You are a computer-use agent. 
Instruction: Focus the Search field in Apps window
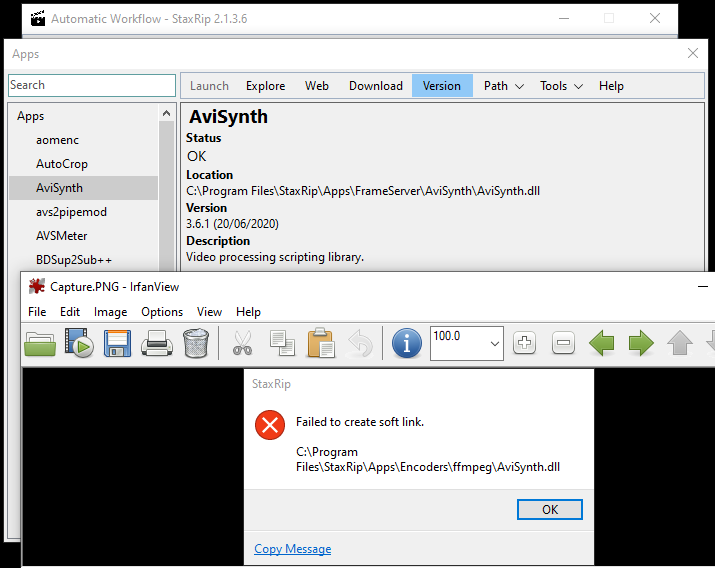[x=92, y=85]
